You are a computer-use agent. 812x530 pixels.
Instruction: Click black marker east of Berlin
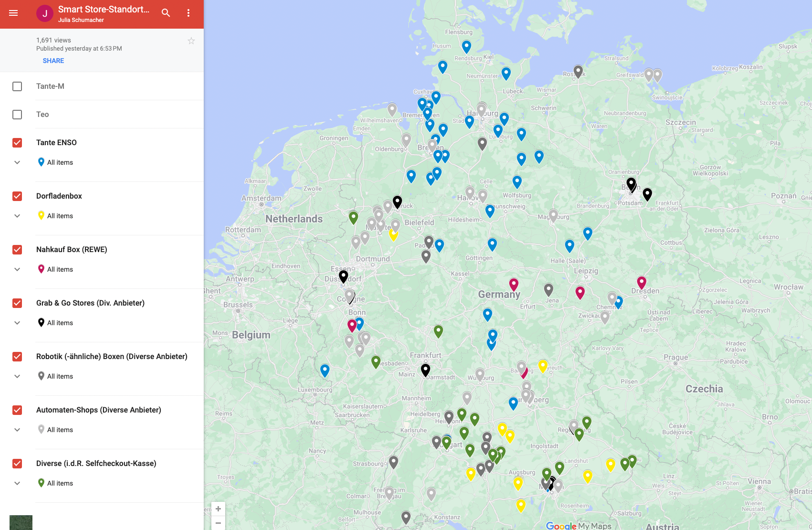647,194
